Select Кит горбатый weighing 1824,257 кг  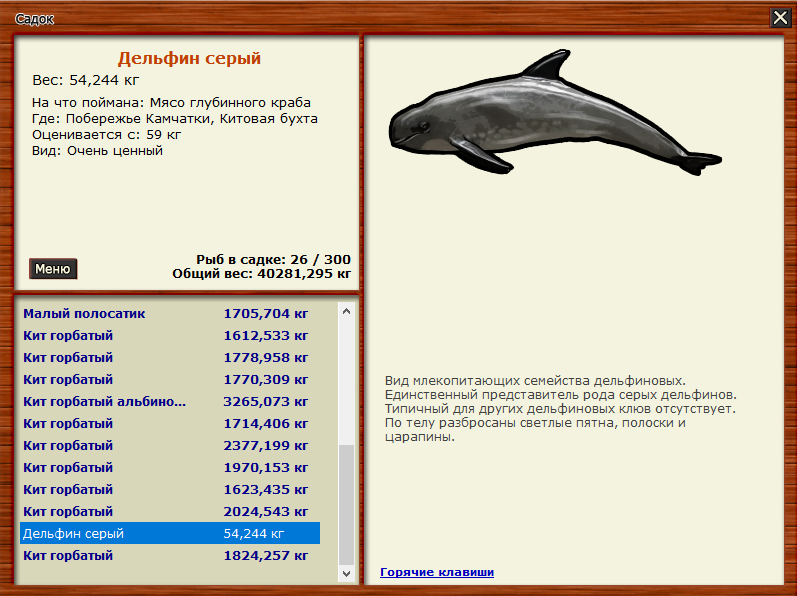[68, 555]
